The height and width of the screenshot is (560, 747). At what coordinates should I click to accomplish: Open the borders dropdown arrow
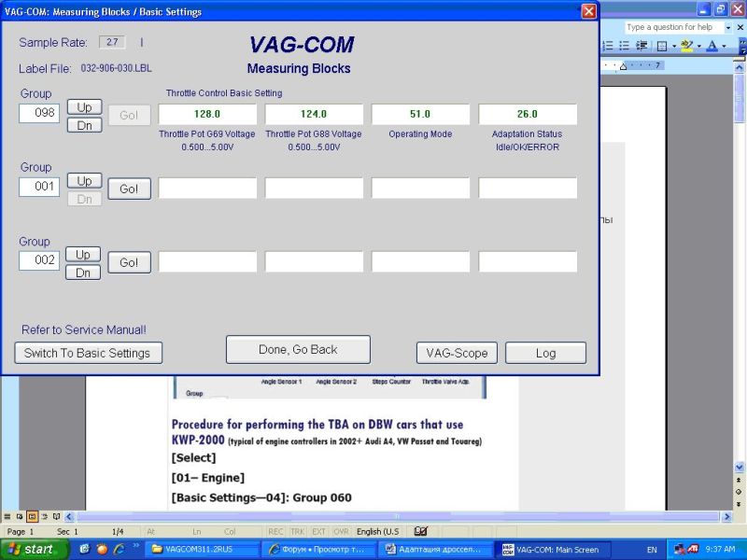coord(673,46)
